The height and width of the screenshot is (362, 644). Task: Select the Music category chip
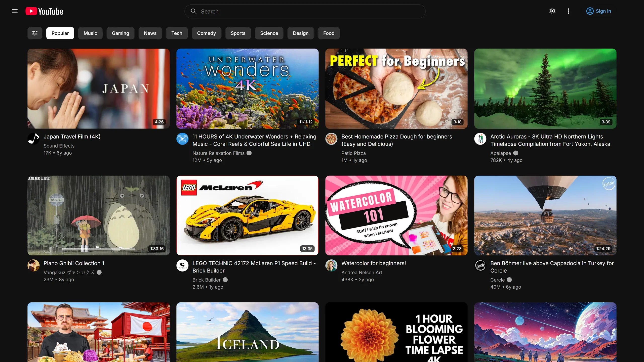[90, 33]
